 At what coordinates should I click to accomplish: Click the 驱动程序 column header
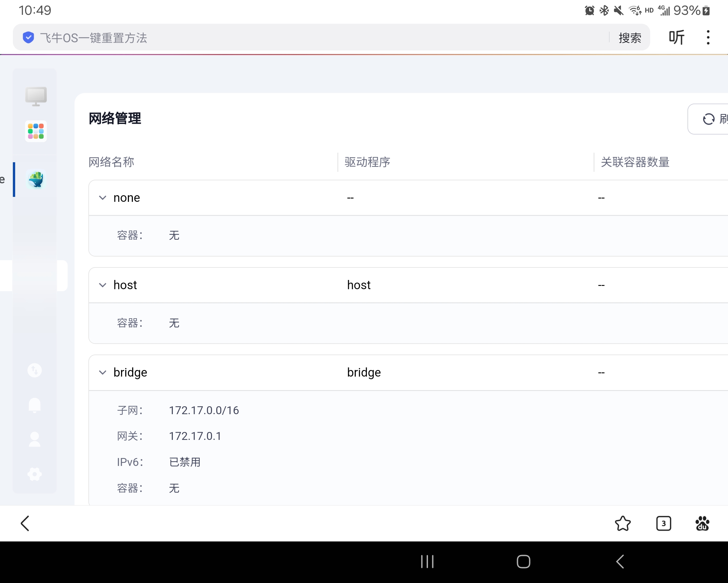click(367, 162)
